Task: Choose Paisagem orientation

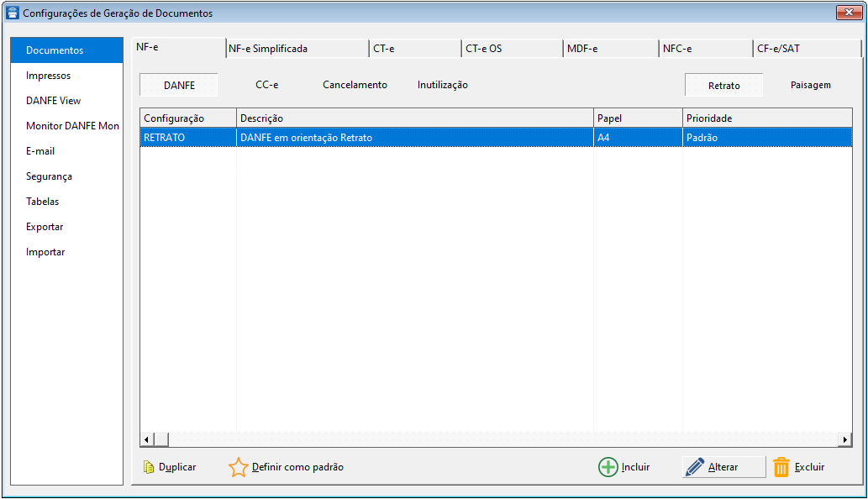Action: pos(810,85)
